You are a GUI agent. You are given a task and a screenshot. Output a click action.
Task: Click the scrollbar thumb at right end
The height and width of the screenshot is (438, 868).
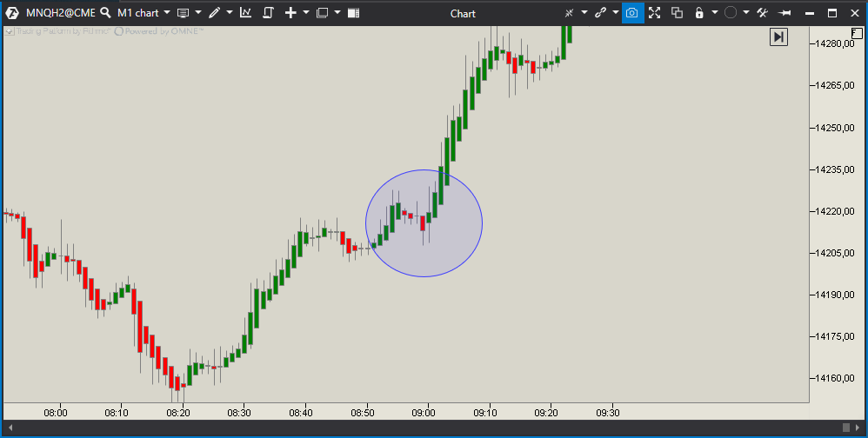click(x=846, y=428)
